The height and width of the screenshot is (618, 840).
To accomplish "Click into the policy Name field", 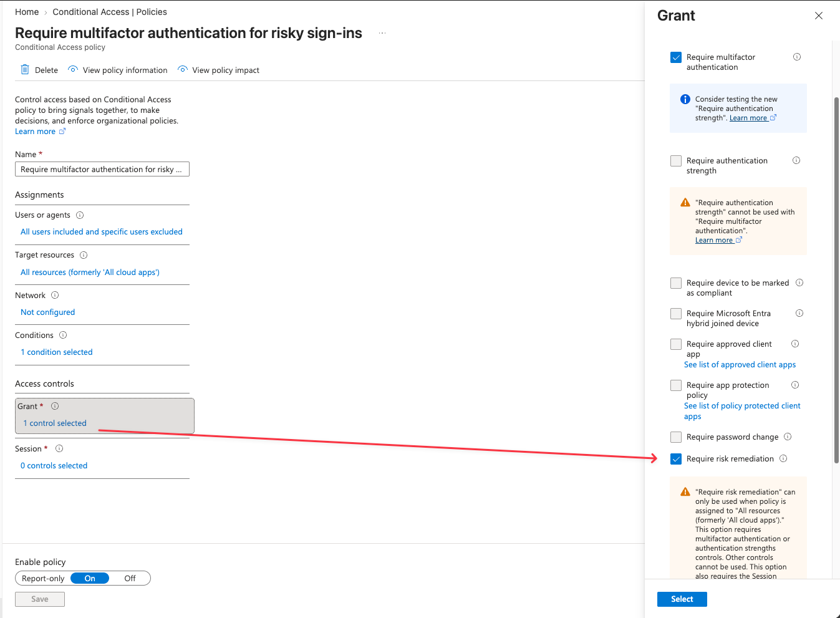I will tap(102, 170).
